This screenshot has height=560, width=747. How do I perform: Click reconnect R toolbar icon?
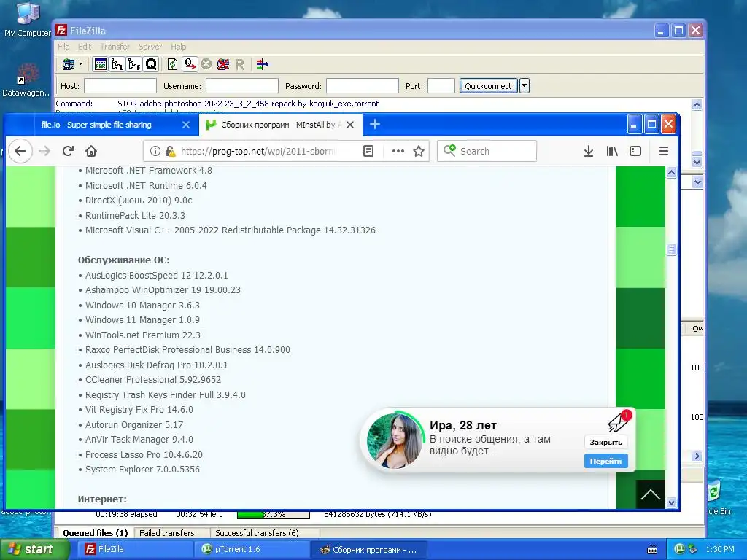point(239,64)
